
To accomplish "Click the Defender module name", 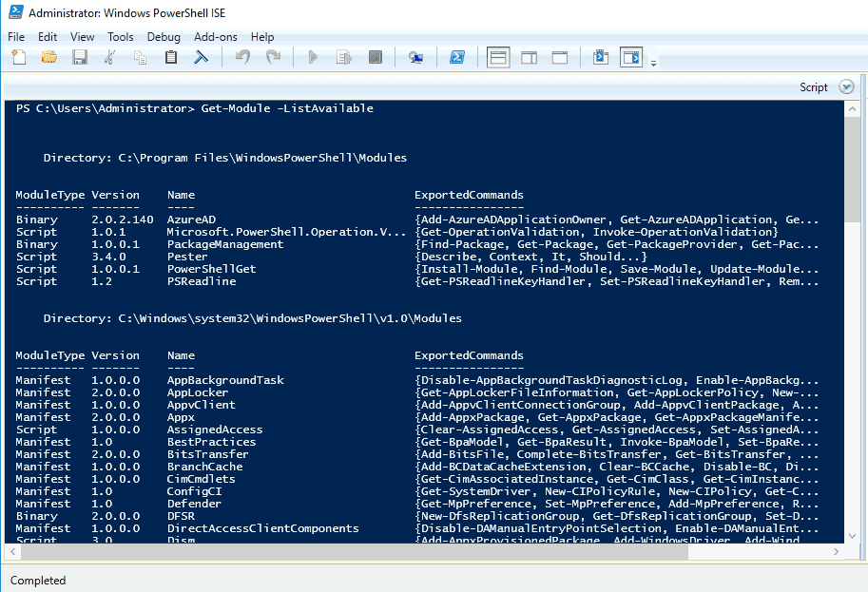I will (194, 504).
